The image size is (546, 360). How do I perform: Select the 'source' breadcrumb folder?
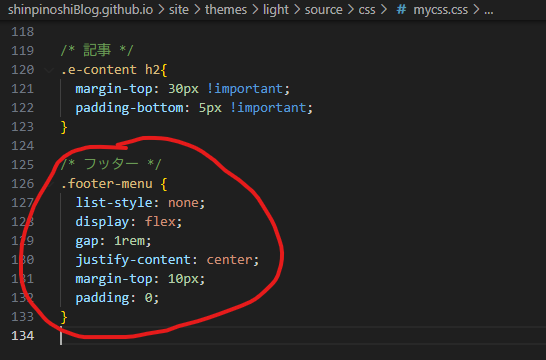coord(323,10)
